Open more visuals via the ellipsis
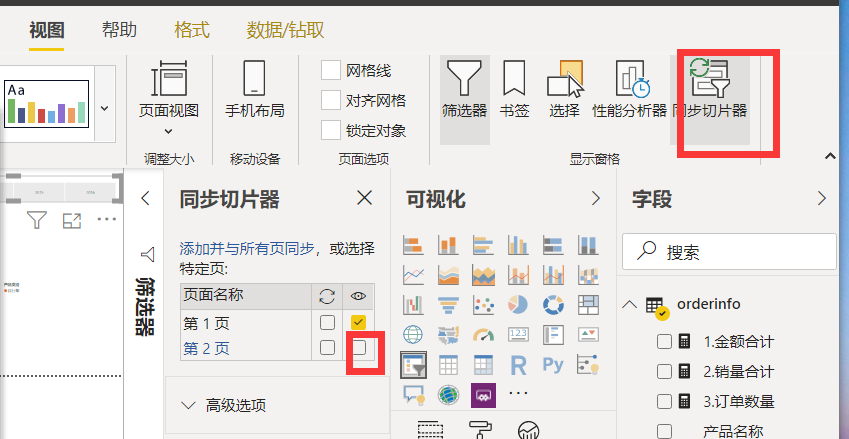 click(518, 393)
